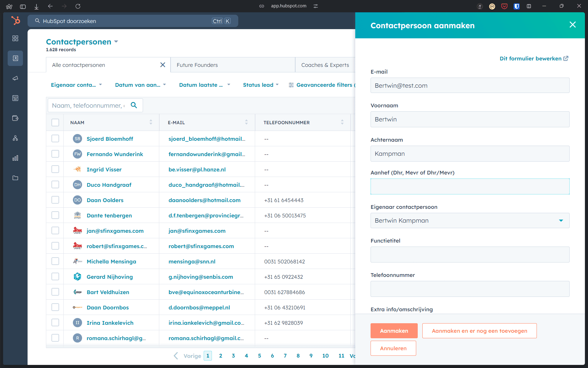Viewport: 588px width, 368px height.
Task: Open the Eigenaar contactpersoon dropdown
Action: point(470,220)
